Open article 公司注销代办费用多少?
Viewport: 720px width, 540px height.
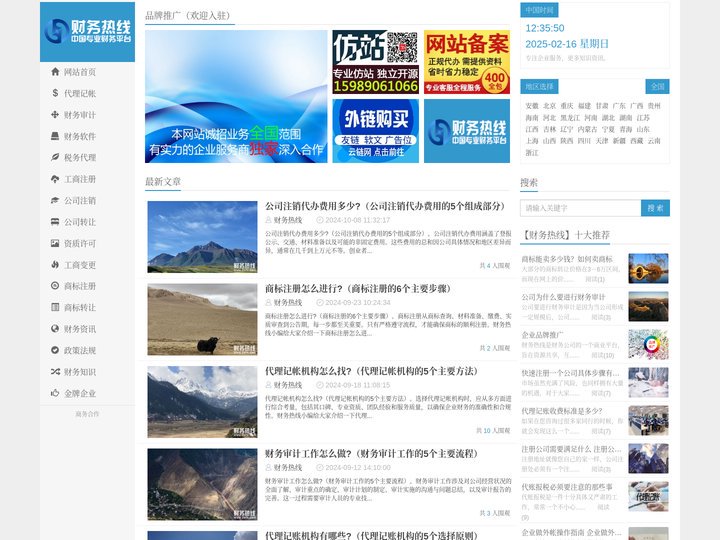coord(384,206)
